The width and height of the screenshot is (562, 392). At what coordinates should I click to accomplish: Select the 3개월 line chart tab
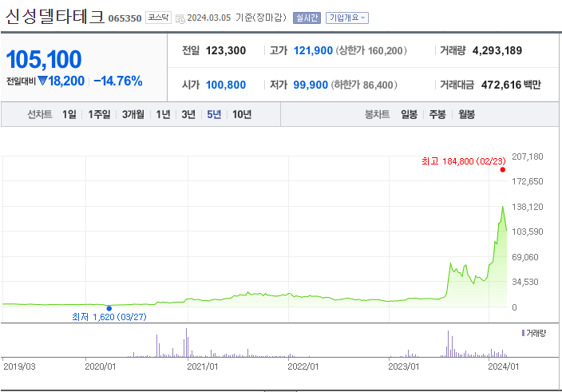[x=133, y=114]
